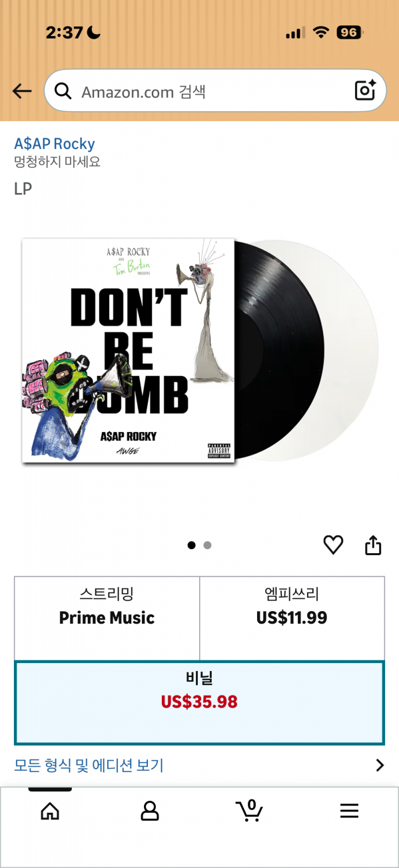Expand all formats and editions chevron
Screen dimensions: 399x868
pos(380,765)
